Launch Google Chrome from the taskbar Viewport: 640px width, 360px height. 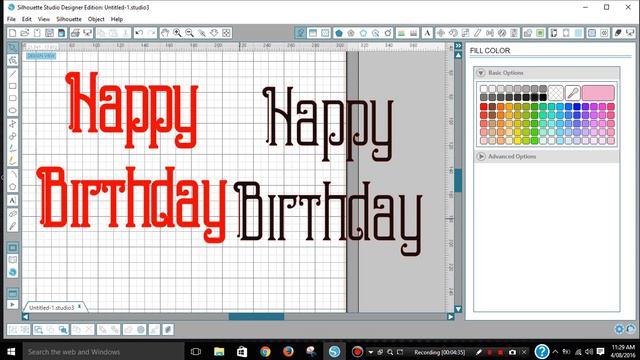coord(265,351)
